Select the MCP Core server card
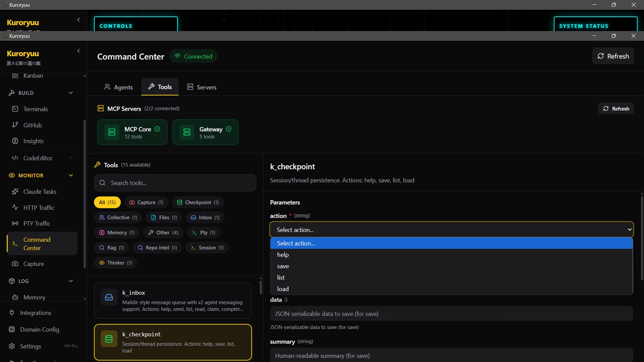This screenshot has height=362, width=644. coord(132,132)
